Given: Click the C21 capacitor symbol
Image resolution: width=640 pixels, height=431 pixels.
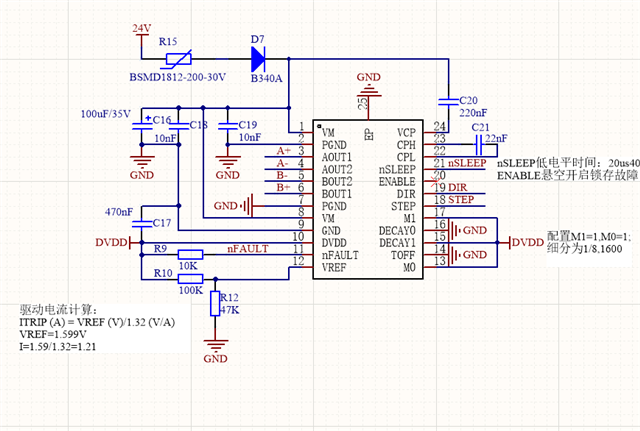Looking at the screenshot, I should (x=479, y=144).
